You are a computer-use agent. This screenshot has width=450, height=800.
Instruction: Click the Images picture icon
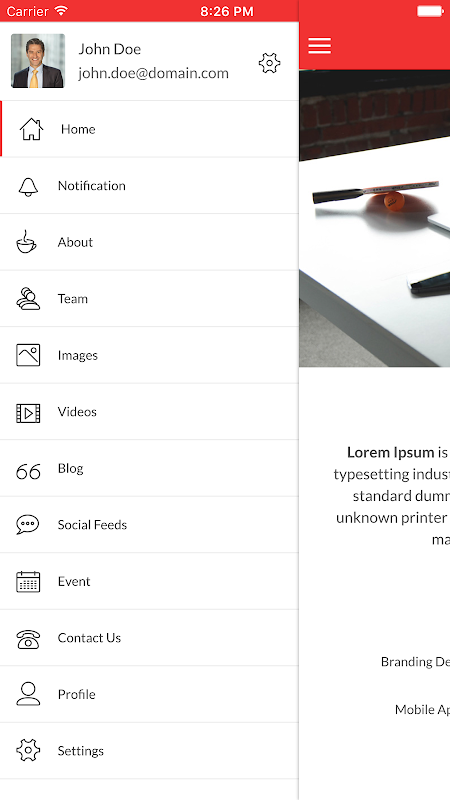pos(28,355)
